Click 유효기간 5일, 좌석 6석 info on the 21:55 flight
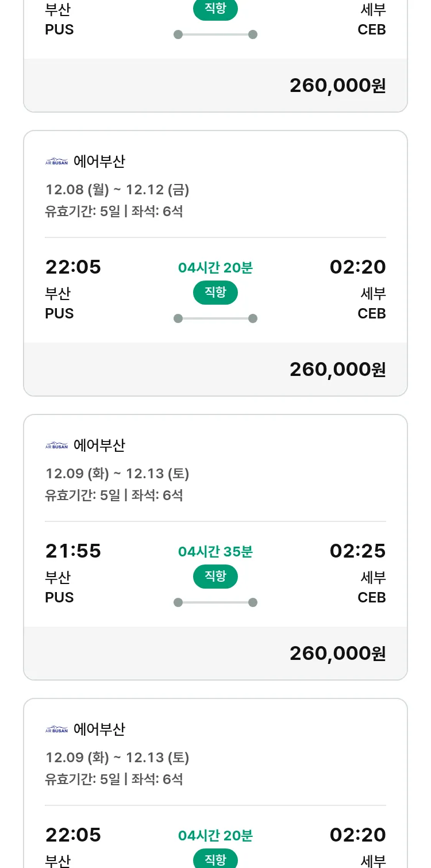 (x=114, y=496)
